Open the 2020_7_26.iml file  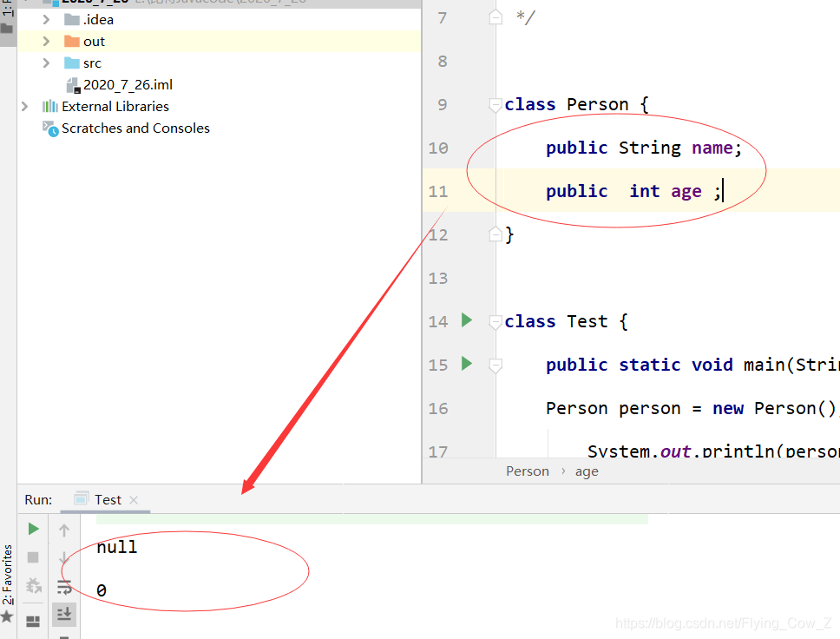(128, 85)
